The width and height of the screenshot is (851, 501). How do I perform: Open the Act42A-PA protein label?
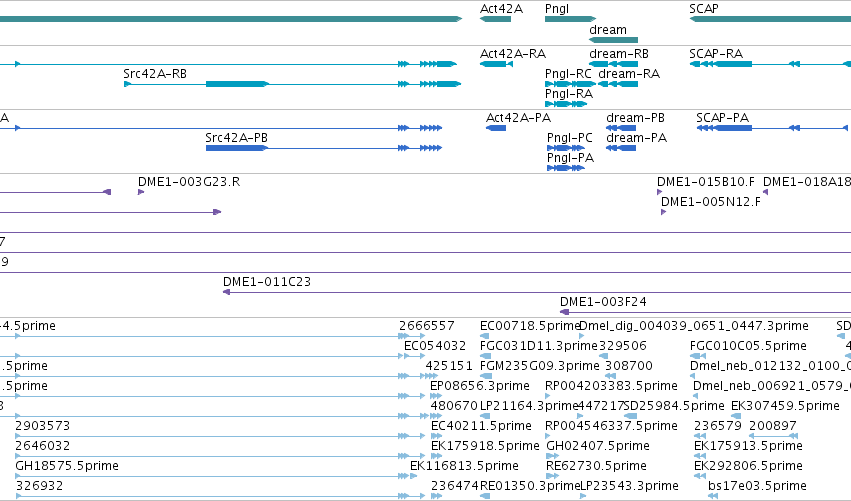tap(518, 118)
